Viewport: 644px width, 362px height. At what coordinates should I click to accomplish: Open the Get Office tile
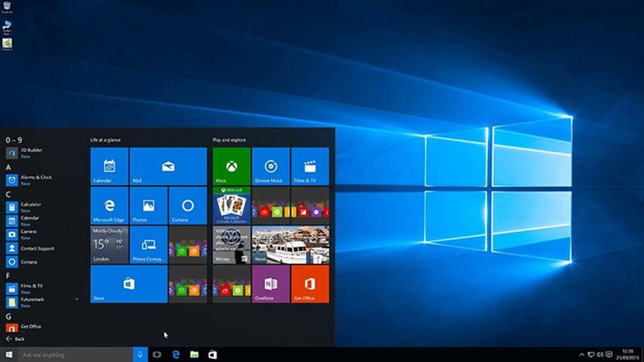[x=310, y=284]
